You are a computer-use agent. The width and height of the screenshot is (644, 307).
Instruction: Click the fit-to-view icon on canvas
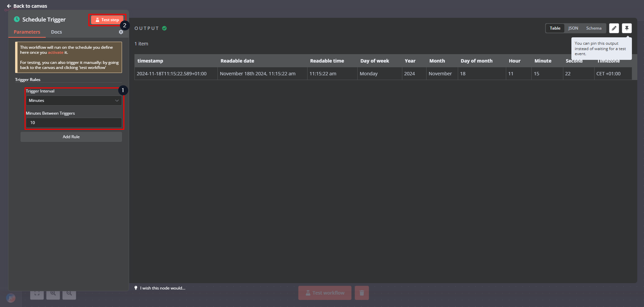click(x=37, y=293)
